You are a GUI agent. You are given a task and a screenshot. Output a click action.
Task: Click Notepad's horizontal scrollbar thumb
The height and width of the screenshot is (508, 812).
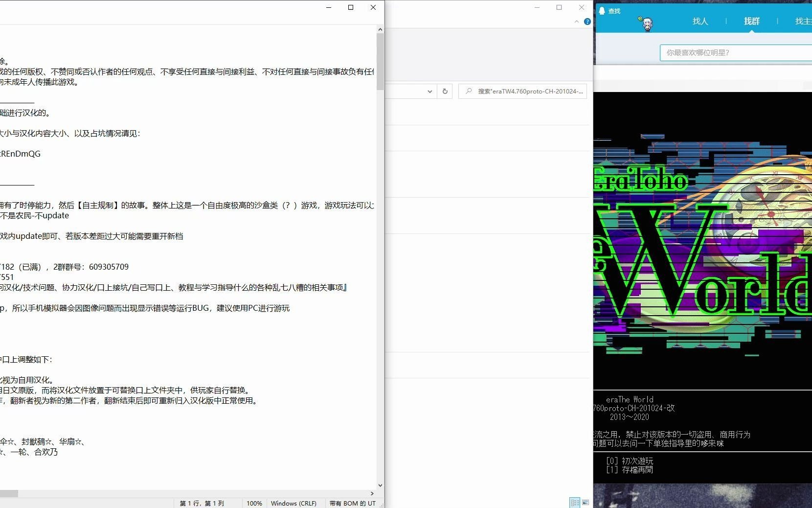click(x=9, y=493)
